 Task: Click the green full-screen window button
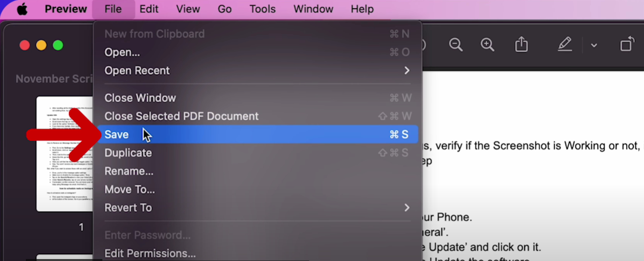(x=58, y=45)
